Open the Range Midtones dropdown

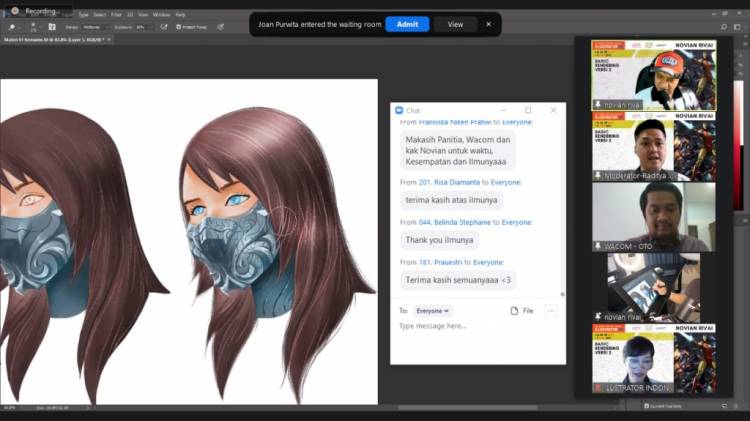click(x=95, y=27)
